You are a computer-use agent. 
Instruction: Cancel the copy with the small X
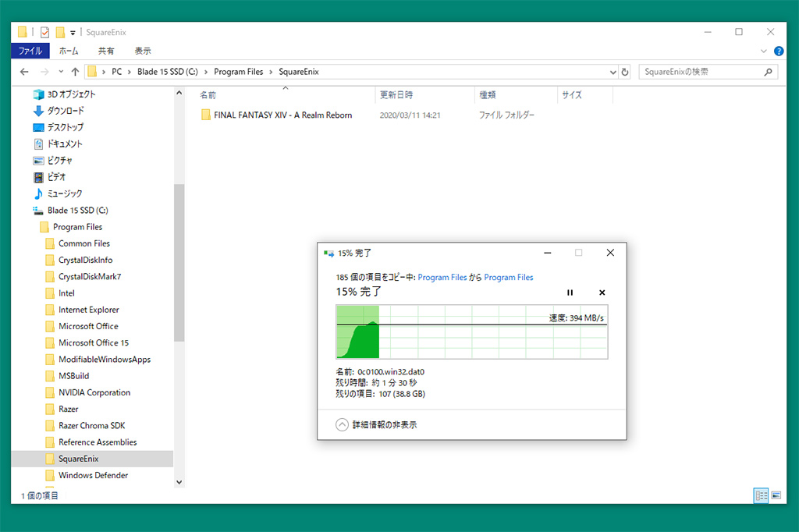[602, 293]
